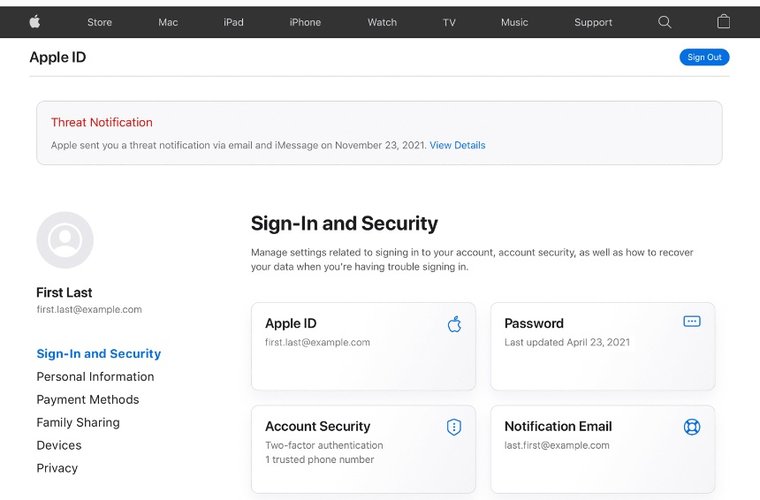Screen dimensions: 760x500
Task: Open the iPad menu item
Action: click(233, 22)
